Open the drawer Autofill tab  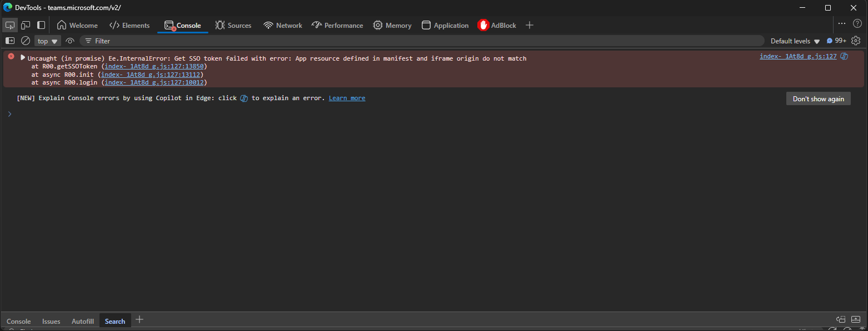tap(83, 321)
